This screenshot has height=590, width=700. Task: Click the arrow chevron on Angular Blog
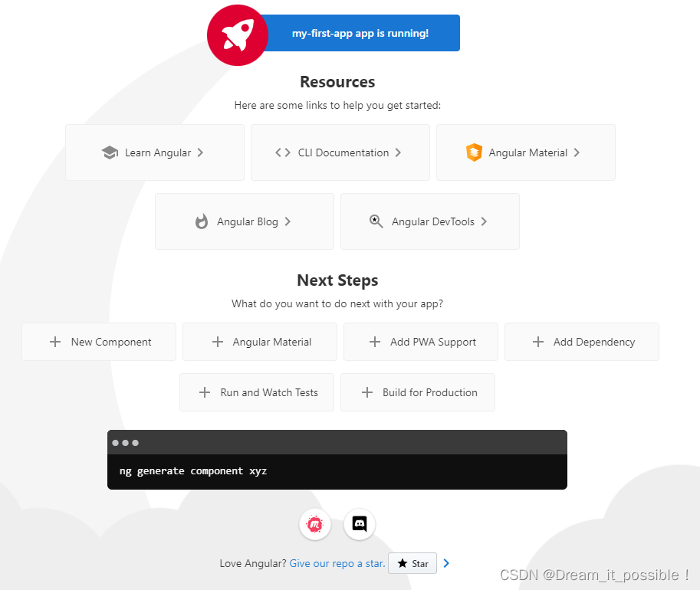click(x=288, y=221)
